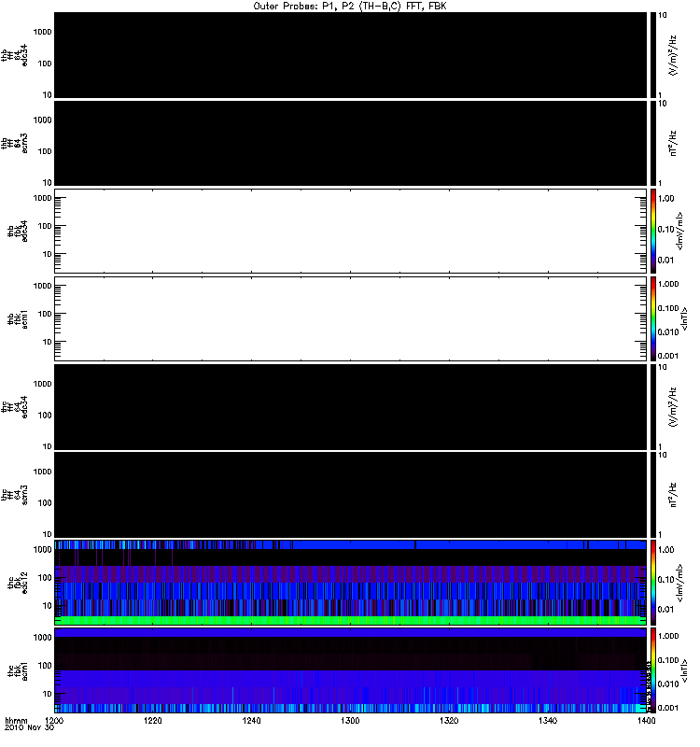
Task: Select the thc fff scm3 spectrogram panel
Action: coord(350,495)
